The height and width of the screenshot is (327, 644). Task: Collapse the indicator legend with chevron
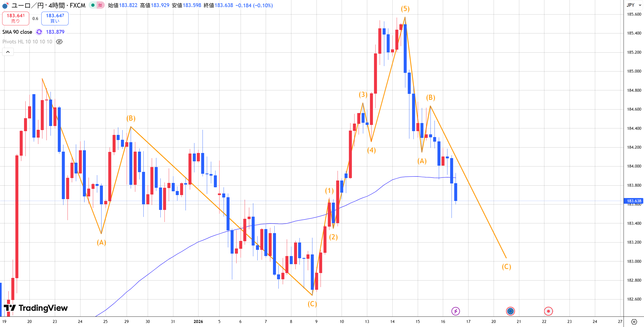click(8, 52)
